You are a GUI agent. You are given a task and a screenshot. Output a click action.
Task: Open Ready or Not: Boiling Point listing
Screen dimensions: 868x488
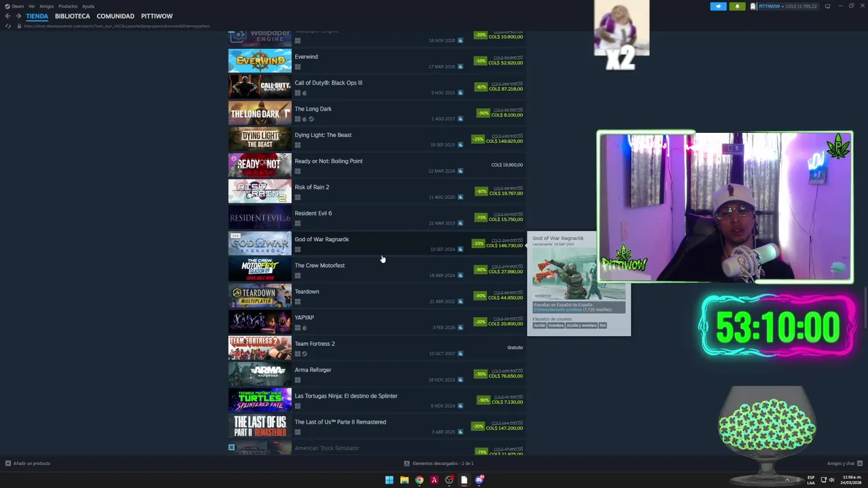(376, 166)
